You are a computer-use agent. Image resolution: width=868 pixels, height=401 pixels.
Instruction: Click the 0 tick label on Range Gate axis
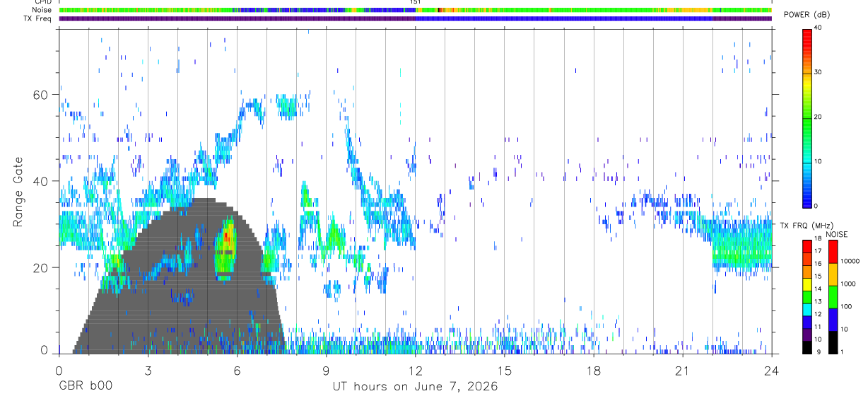coord(45,349)
